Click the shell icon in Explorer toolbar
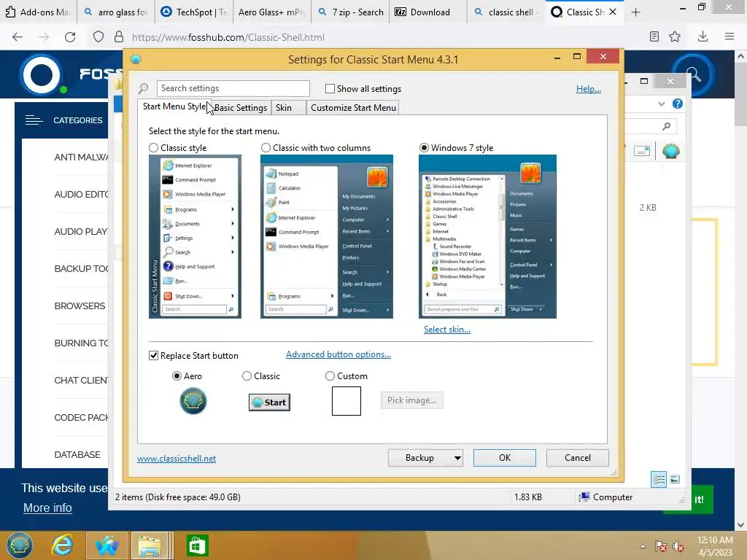The height and width of the screenshot is (560, 747). (671, 152)
